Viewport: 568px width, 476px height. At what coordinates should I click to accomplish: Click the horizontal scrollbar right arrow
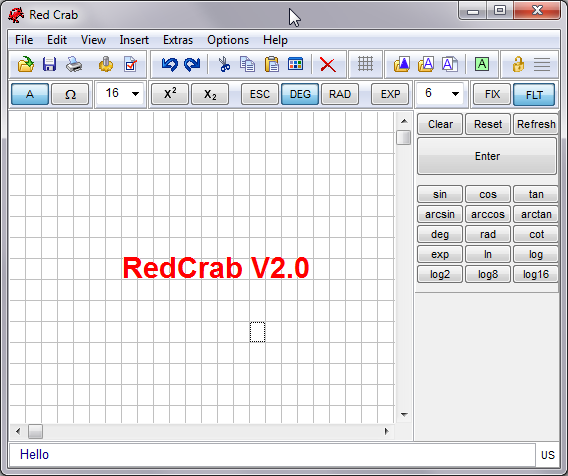tap(387, 431)
